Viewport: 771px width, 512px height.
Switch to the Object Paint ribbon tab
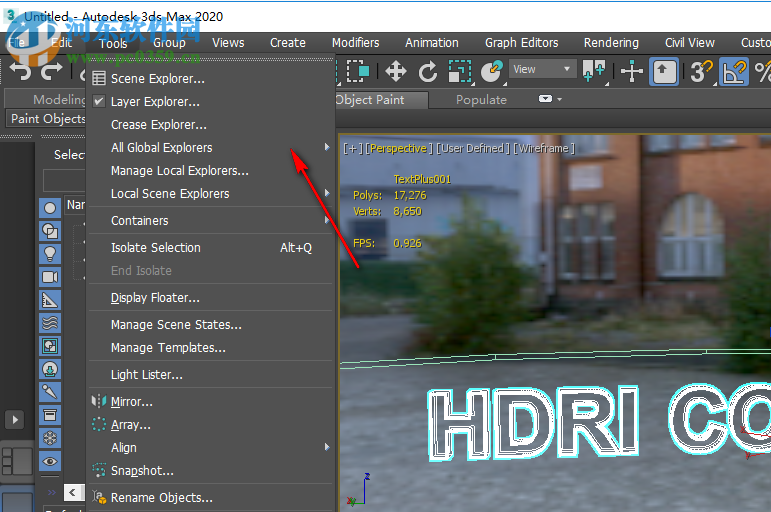[381, 100]
